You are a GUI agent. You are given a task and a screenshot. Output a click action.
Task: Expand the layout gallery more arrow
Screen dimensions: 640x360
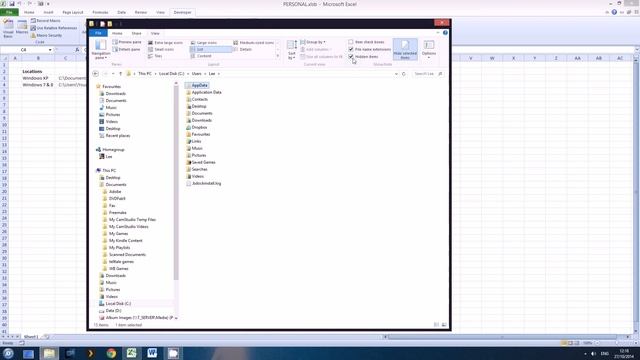tap(278, 56)
